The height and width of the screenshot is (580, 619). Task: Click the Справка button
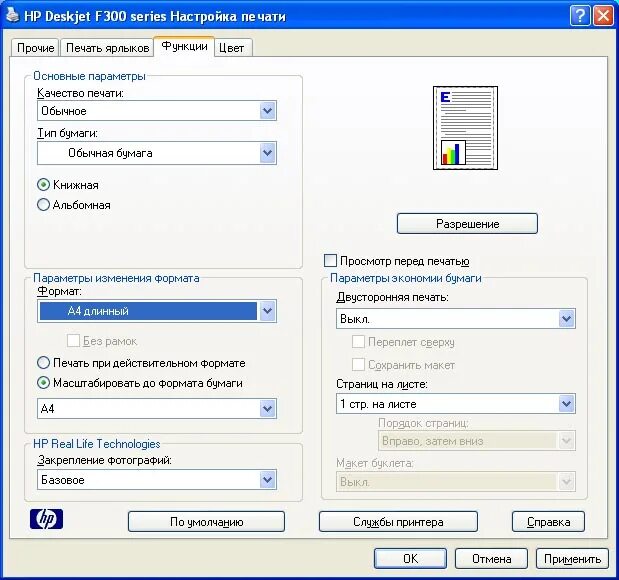[548, 522]
